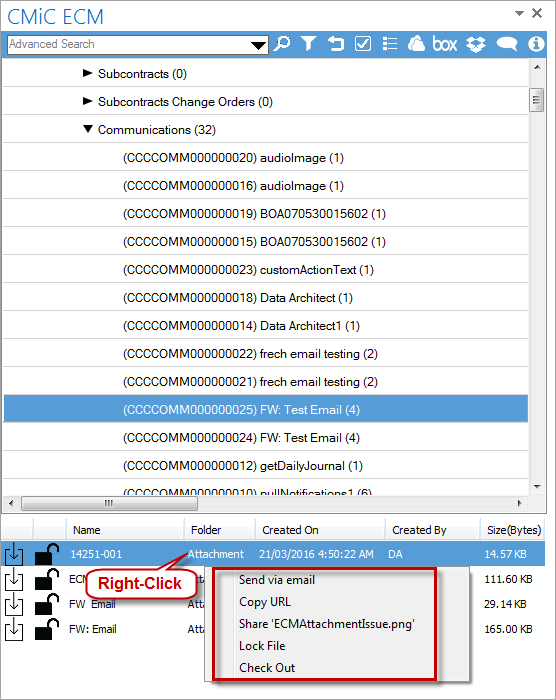Select Check Out in context menu

267,668
